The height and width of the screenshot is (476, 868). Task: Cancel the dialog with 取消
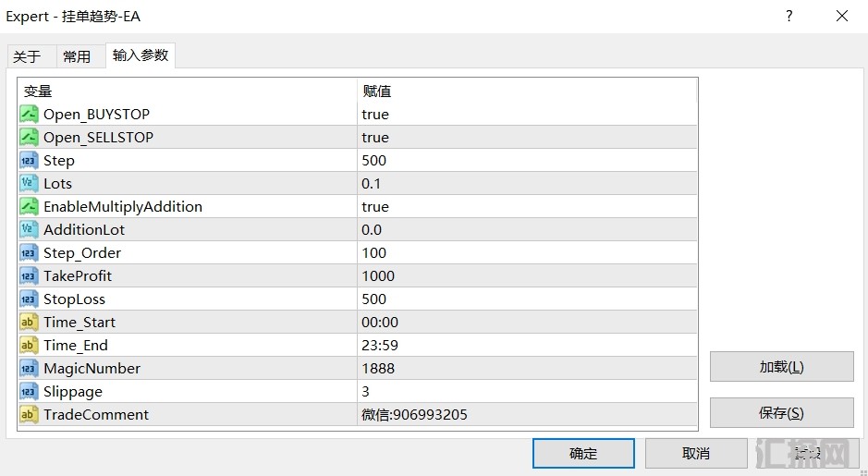pos(696,453)
